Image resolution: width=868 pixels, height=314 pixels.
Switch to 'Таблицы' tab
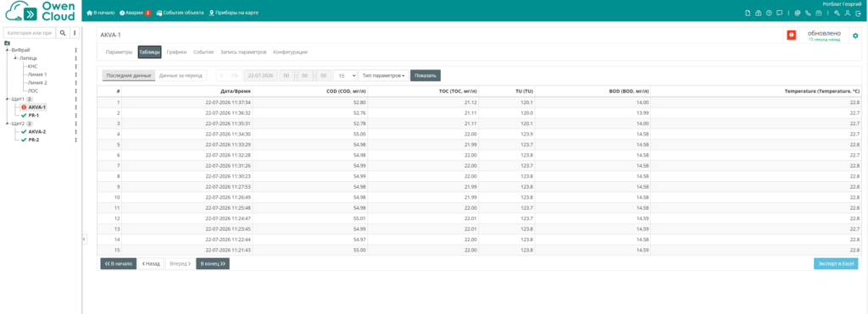(x=149, y=52)
